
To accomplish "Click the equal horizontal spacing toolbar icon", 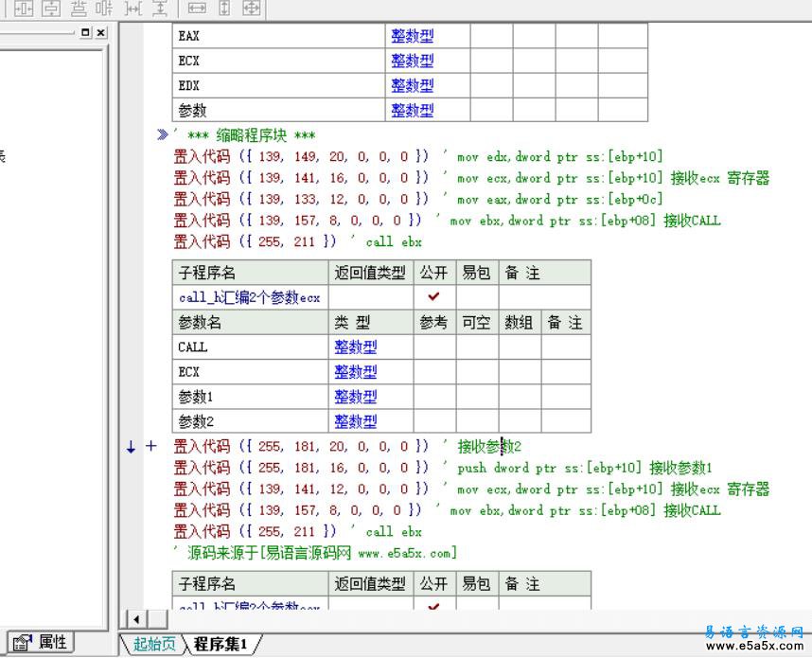I will (132, 8).
